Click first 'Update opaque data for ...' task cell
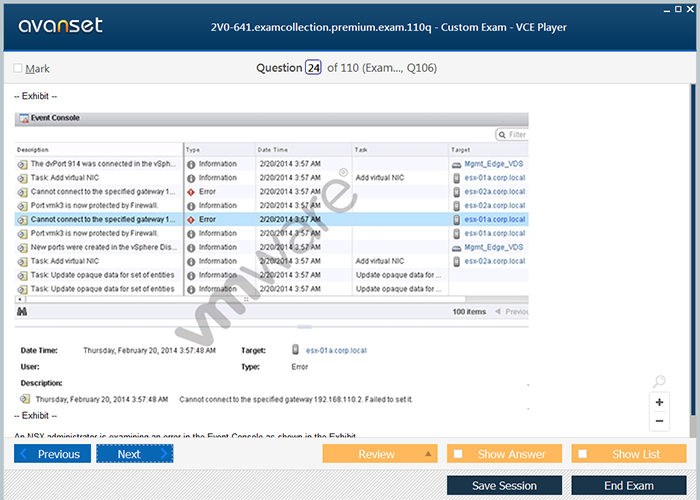Image resolution: width=700 pixels, height=500 pixels. (x=398, y=275)
